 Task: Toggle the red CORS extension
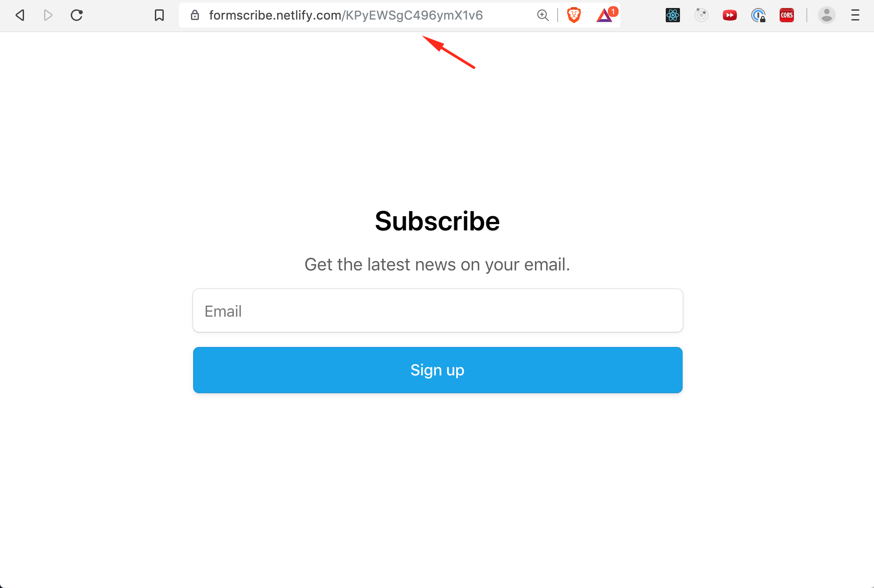[787, 16]
